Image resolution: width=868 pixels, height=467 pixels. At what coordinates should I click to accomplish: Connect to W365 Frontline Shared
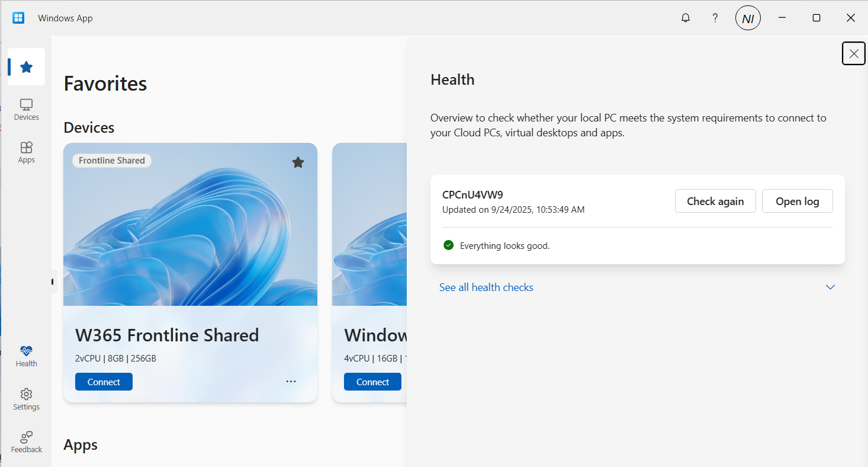pyautogui.click(x=104, y=382)
